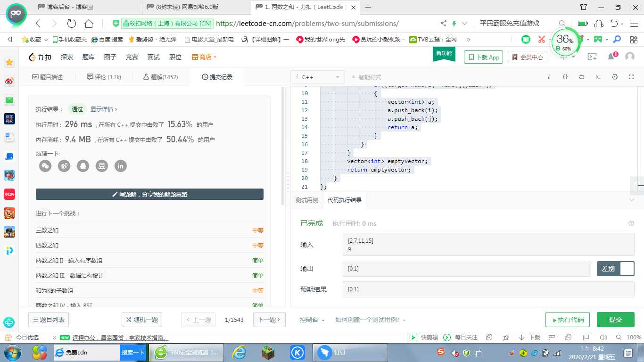Viewport: 644px width, 362px height.
Task: Share result via WeChat icon
Action: 45,166
